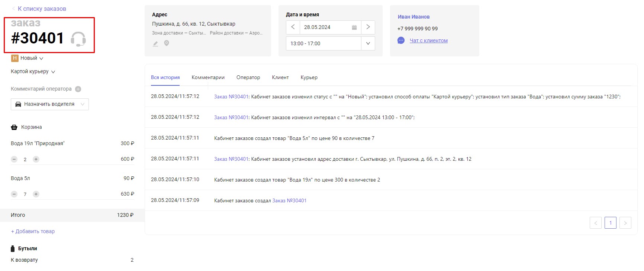Click the 'Итого' total 1230 ₽ row
This screenshot has height=271, width=644.
(72, 215)
